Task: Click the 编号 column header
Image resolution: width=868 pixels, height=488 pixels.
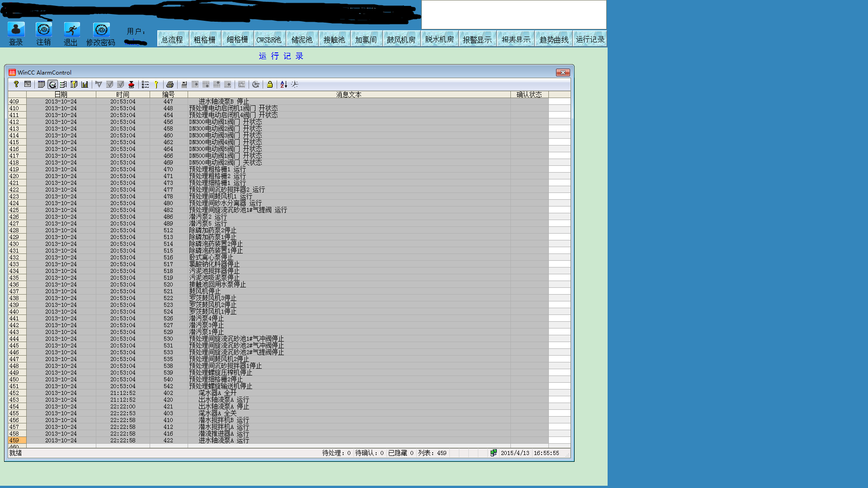Action: click(x=168, y=94)
